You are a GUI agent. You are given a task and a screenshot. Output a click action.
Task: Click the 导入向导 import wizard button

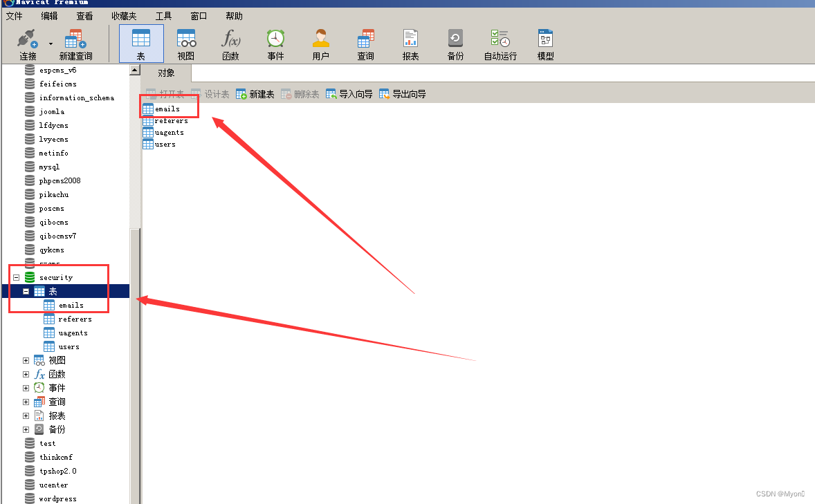349,94
